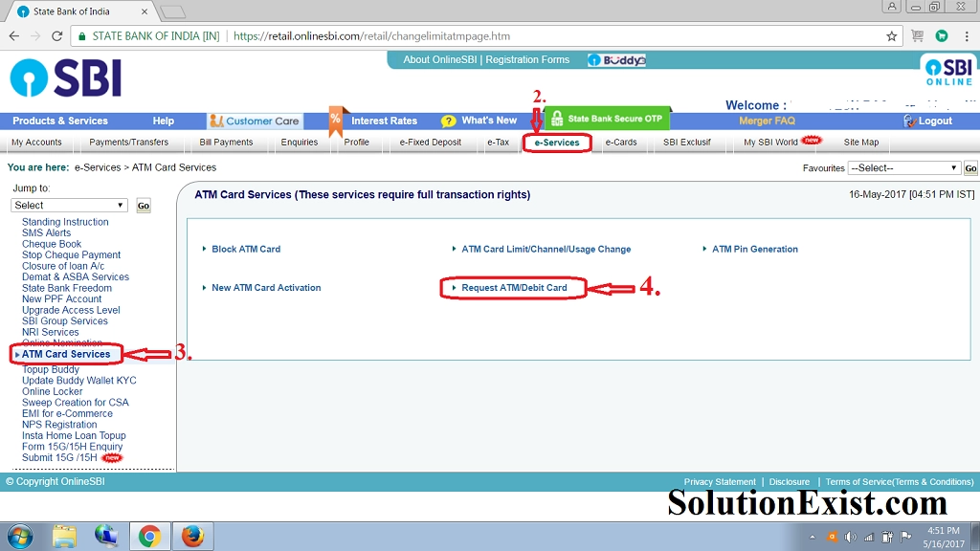The image size is (980, 551).
Task: Open the e-Tax tab
Action: click(498, 143)
